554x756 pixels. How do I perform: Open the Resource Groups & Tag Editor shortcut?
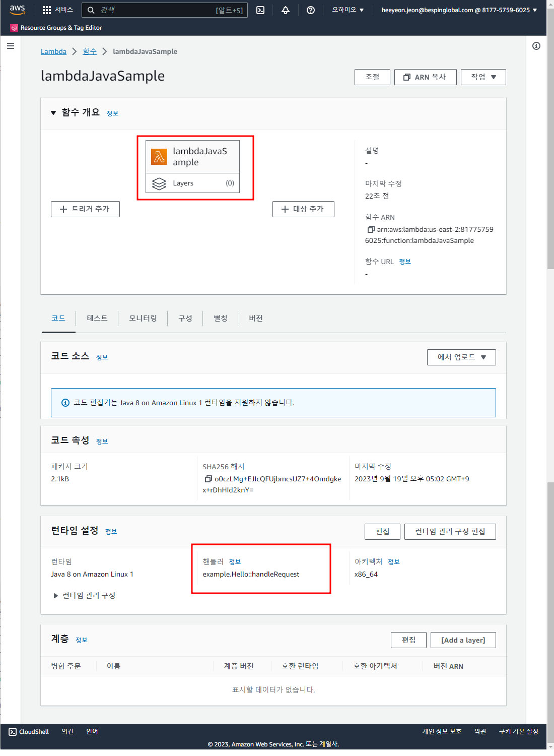coord(56,28)
